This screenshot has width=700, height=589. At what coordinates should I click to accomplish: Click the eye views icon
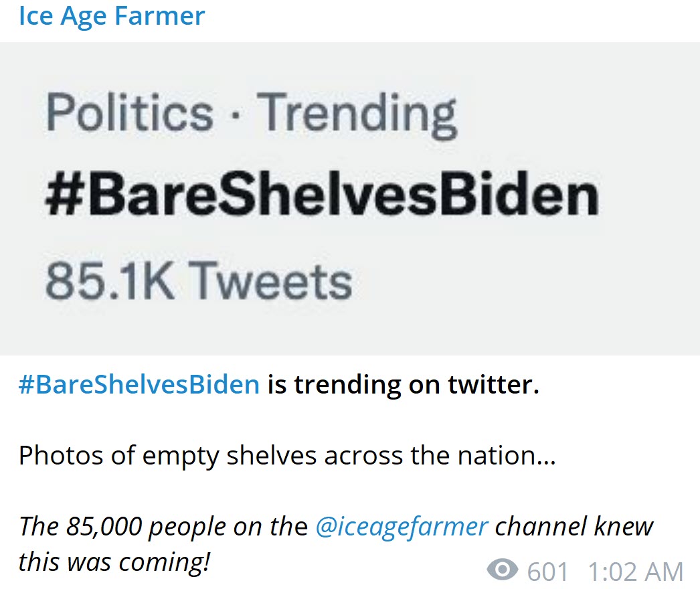point(503,570)
